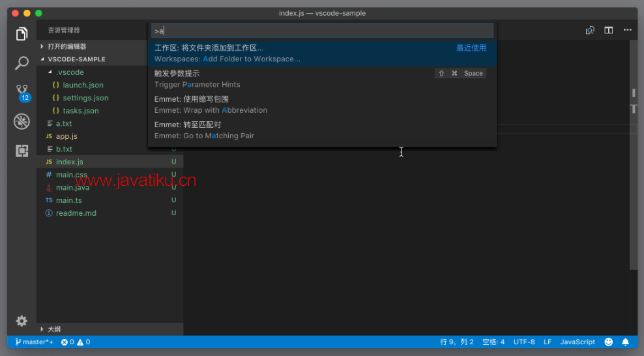Image resolution: width=644 pixels, height=356 pixels.
Task: Open the More Actions ellipsis menu
Action: (x=628, y=29)
